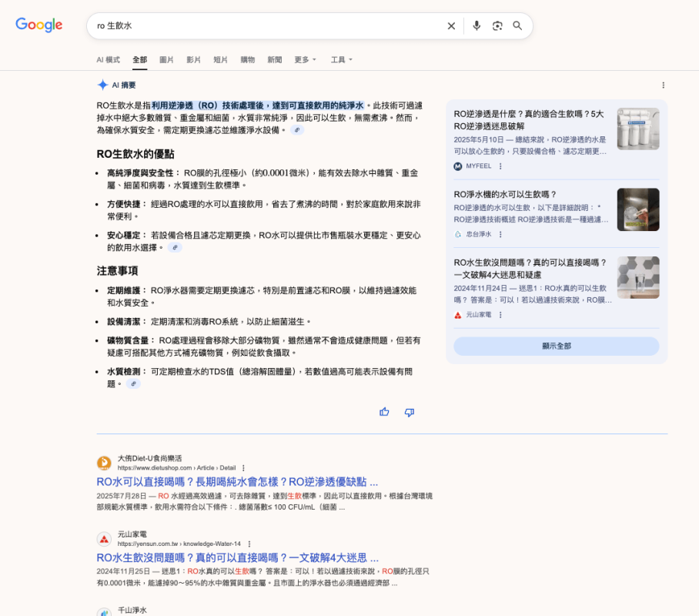
Task: Open the 工具 dropdown for search filters
Action: (339, 59)
